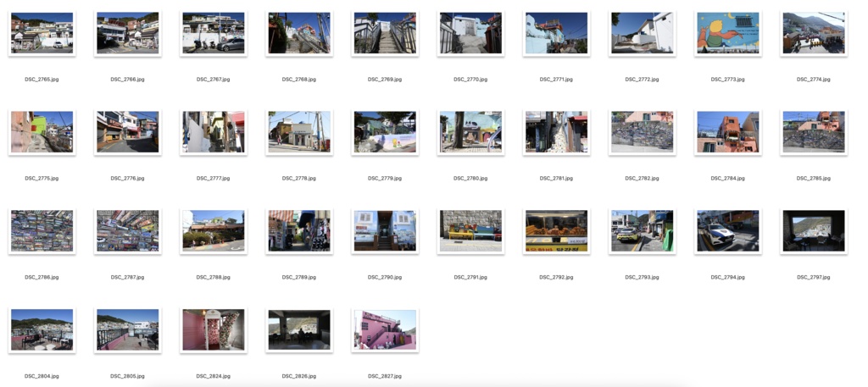
Task: Select the file label DSC_2797.jpg
Action: [x=814, y=278]
